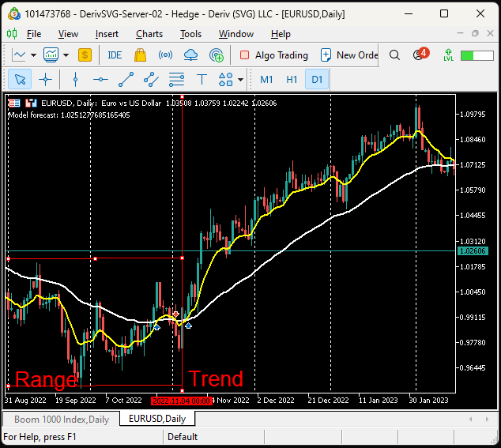Click For Help, press F1 status text
The height and width of the screenshot is (448, 501).
[x=40, y=437]
